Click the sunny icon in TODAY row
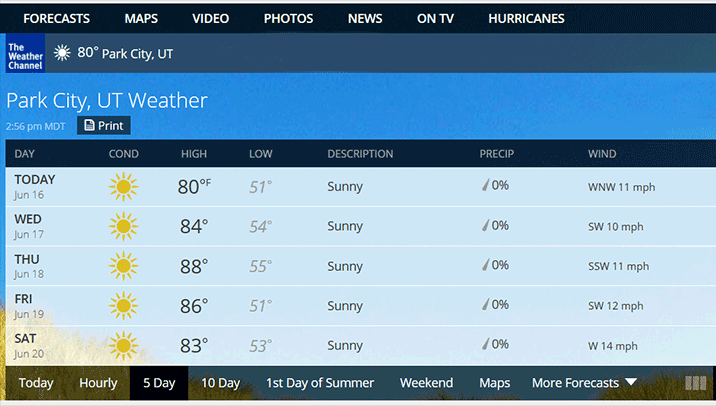Screen dimensions: 716x406 pos(123,186)
